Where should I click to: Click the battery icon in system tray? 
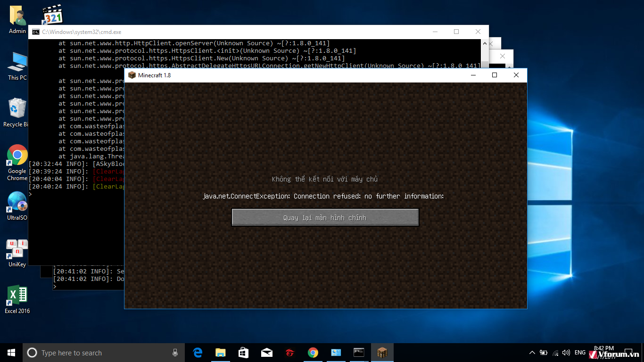[544, 353]
